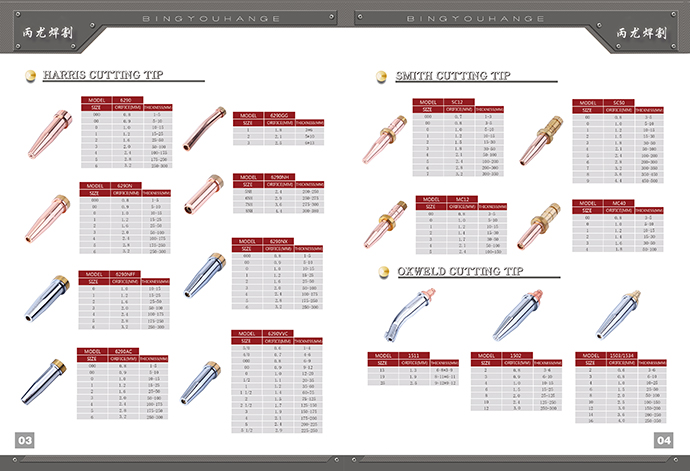Image resolution: width=690 pixels, height=471 pixels.
Task: Select the Oxweld tip image above the 1502 table
Action: coord(518,315)
